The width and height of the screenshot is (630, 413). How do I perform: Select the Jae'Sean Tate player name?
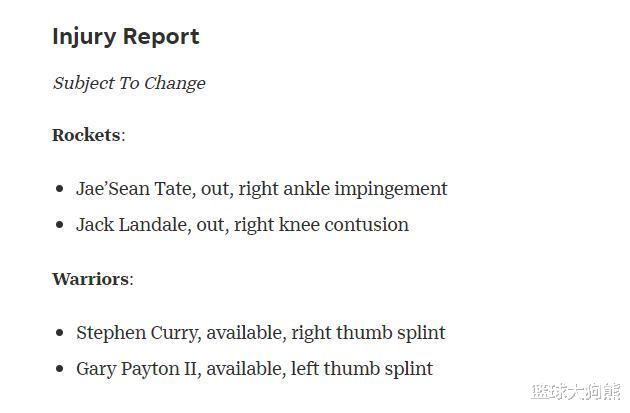[x=134, y=188]
